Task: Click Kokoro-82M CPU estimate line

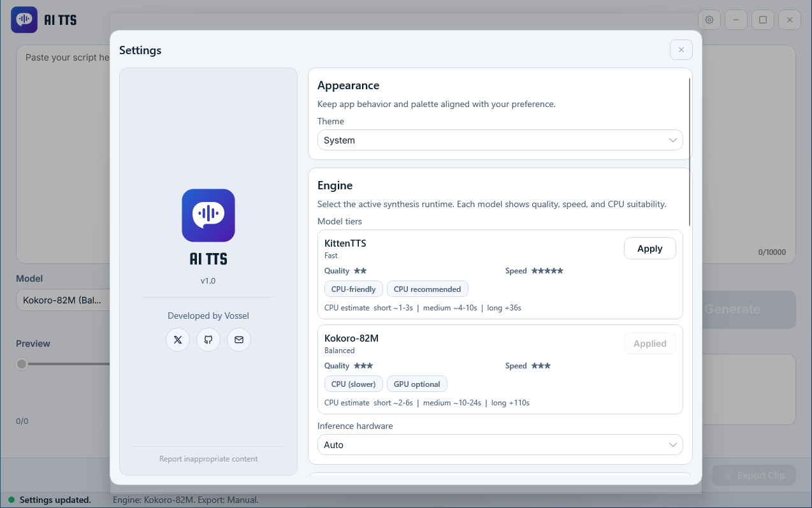Action: coord(427,403)
